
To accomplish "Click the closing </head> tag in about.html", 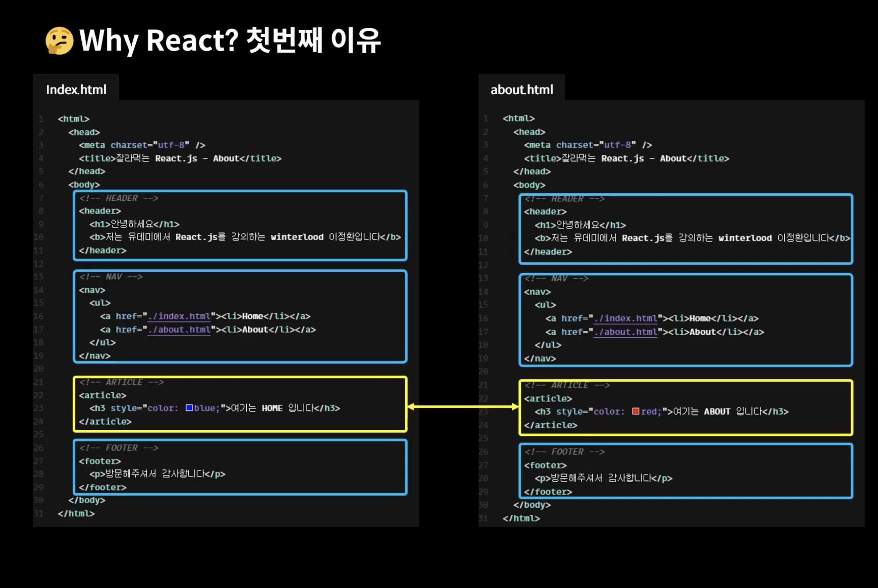I will tap(532, 171).
